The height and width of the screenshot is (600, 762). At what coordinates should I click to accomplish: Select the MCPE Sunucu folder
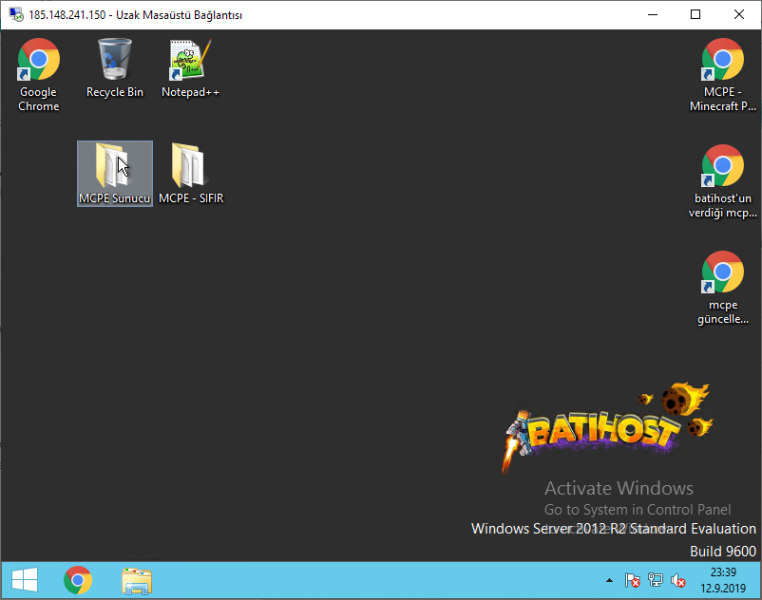(x=115, y=173)
